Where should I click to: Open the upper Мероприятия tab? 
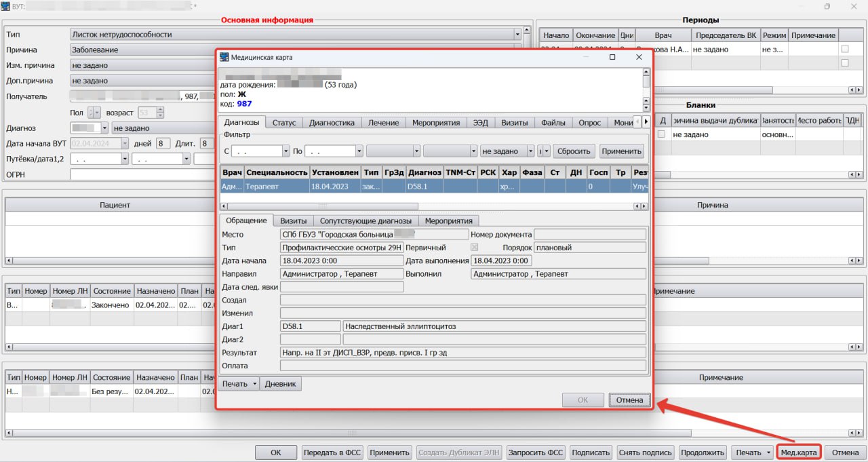coord(436,123)
